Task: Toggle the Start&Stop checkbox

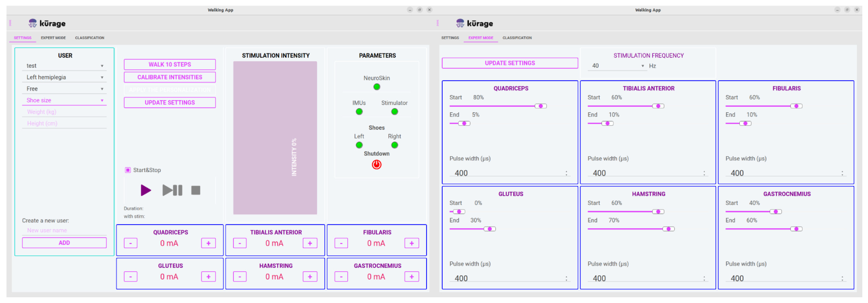Action: (x=128, y=170)
